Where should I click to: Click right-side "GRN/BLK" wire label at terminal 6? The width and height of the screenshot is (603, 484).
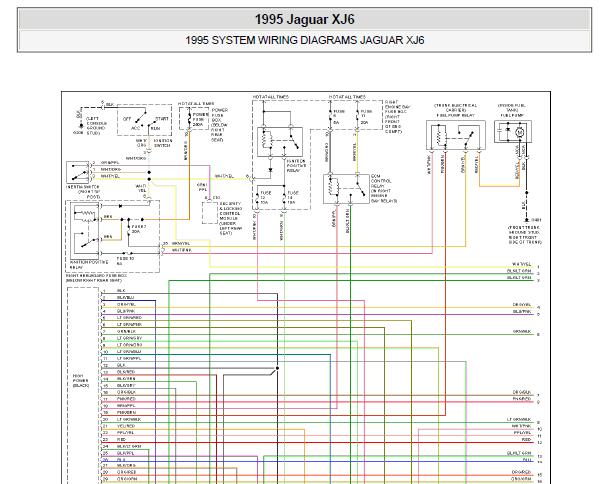(521, 331)
